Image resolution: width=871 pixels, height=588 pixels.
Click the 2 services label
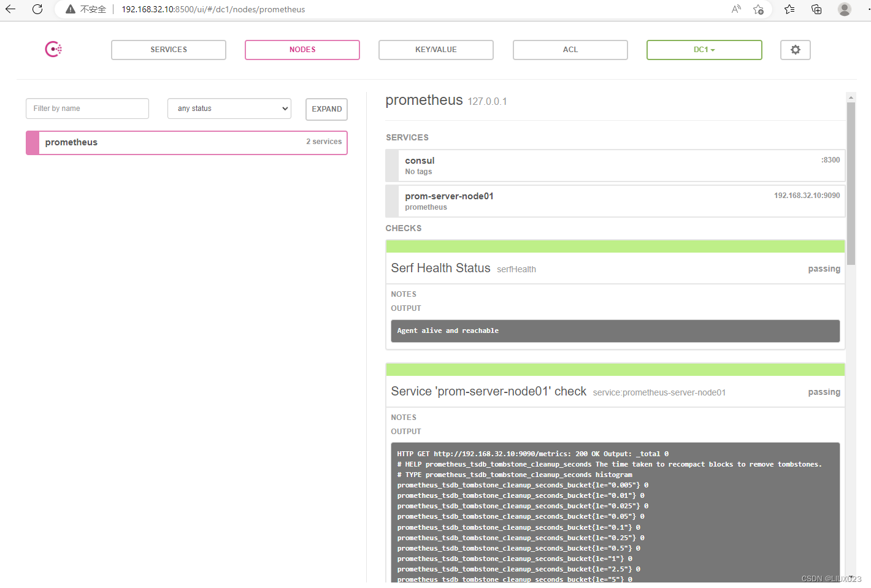[x=324, y=142]
